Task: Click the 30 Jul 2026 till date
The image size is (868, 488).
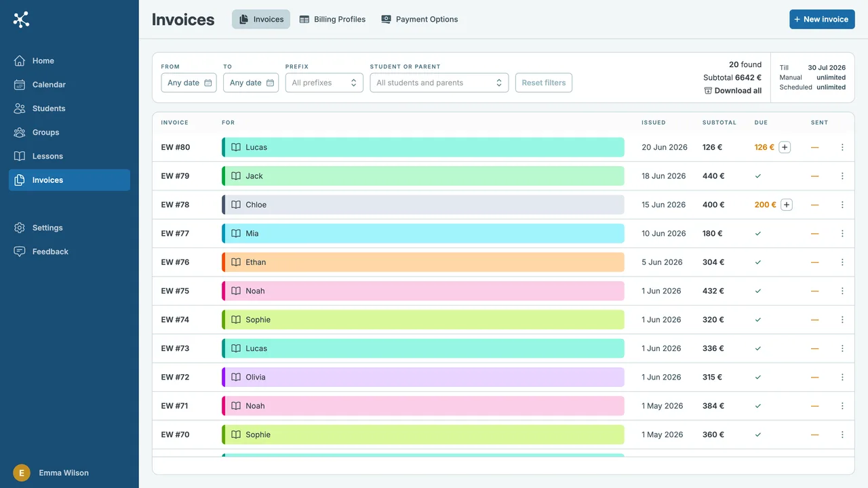Action: [827, 68]
